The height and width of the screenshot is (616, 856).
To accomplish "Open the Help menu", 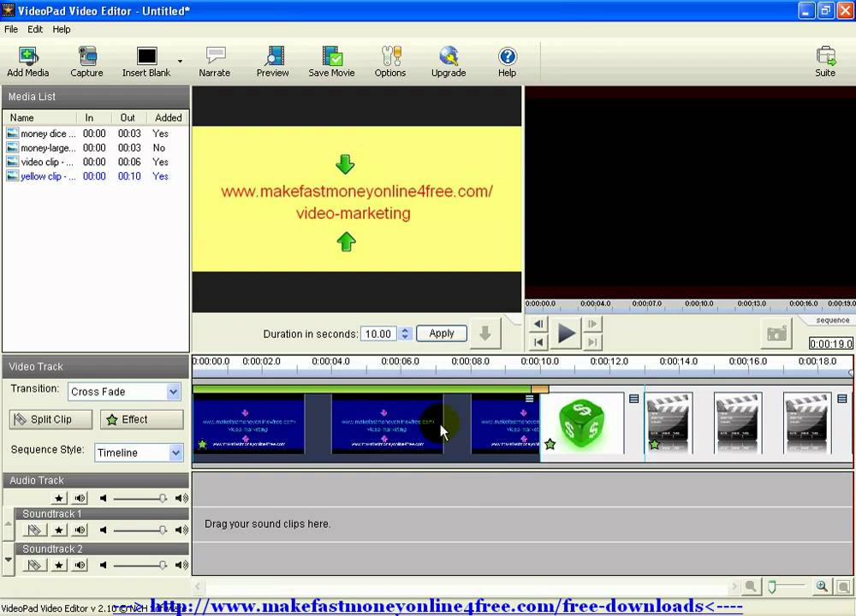I will click(61, 29).
